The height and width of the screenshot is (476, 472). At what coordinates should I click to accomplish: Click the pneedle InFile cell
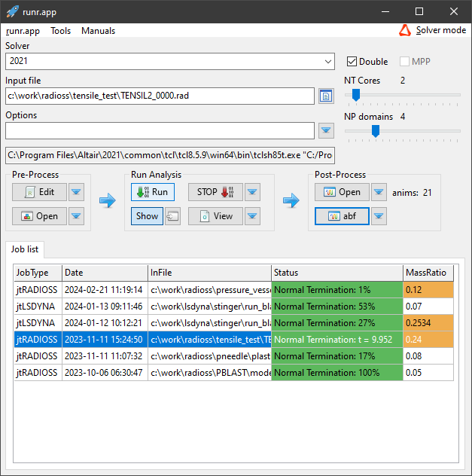(x=209, y=356)
